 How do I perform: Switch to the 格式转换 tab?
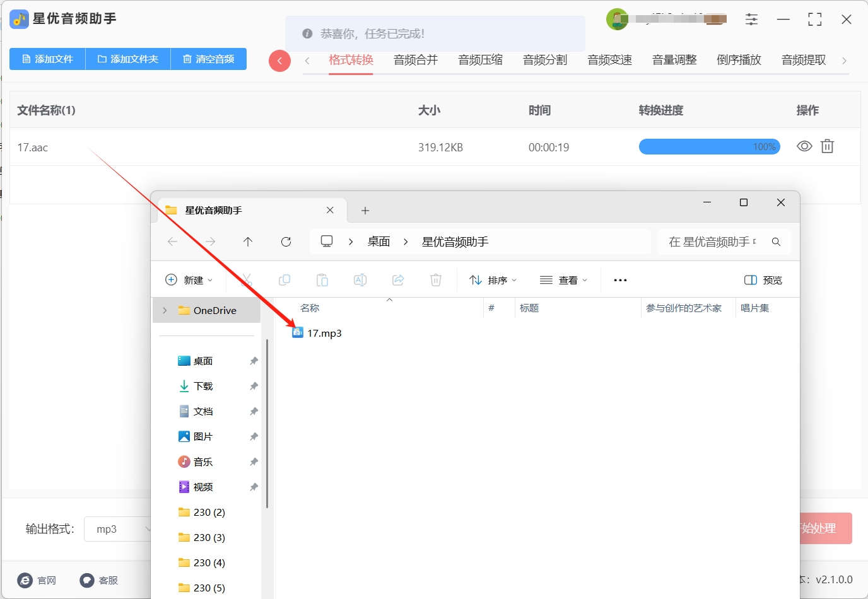pos(351,60)
